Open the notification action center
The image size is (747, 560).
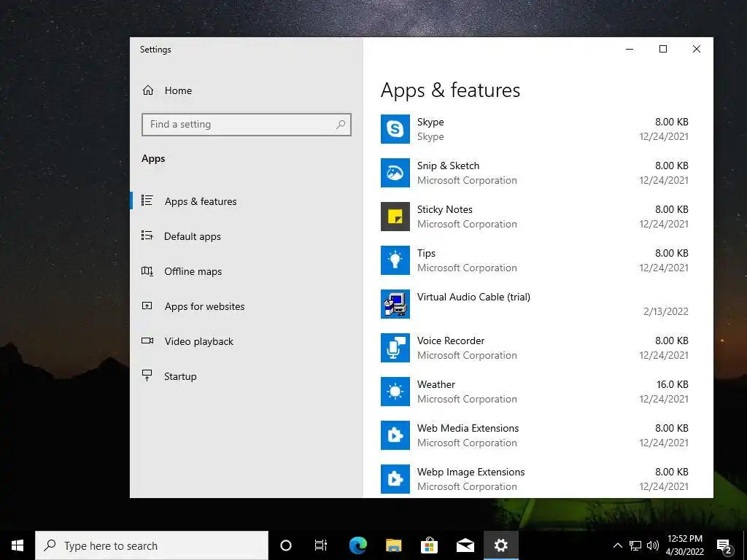click(x=724, y=546)
